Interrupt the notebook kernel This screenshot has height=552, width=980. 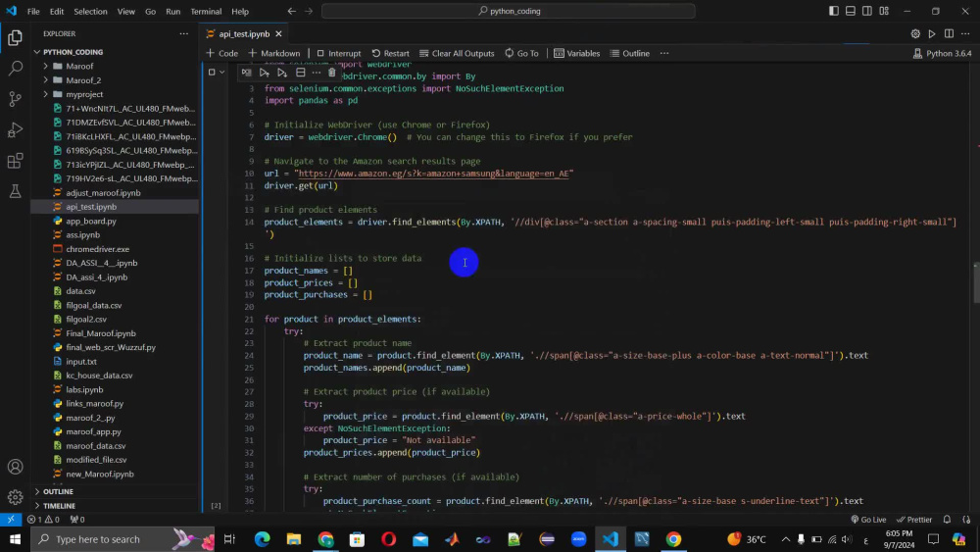coord(339,53)
